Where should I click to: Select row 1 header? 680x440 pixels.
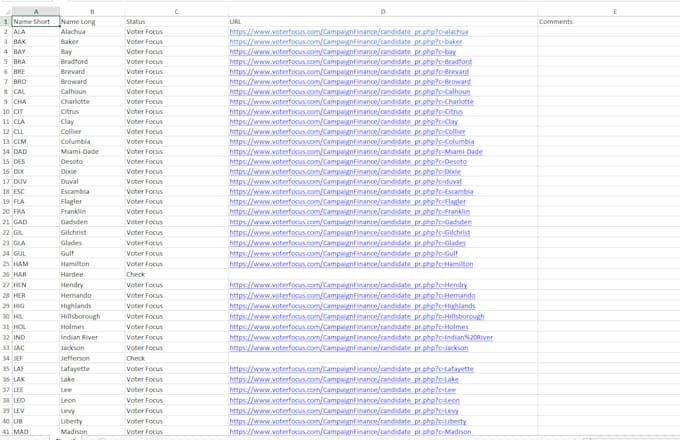pos(6,22)
